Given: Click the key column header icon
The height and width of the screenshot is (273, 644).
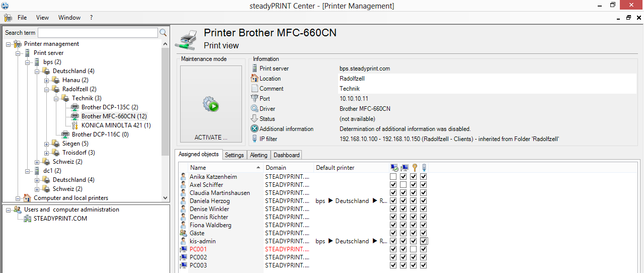Looking at the screenshot, I should (414, 168).
